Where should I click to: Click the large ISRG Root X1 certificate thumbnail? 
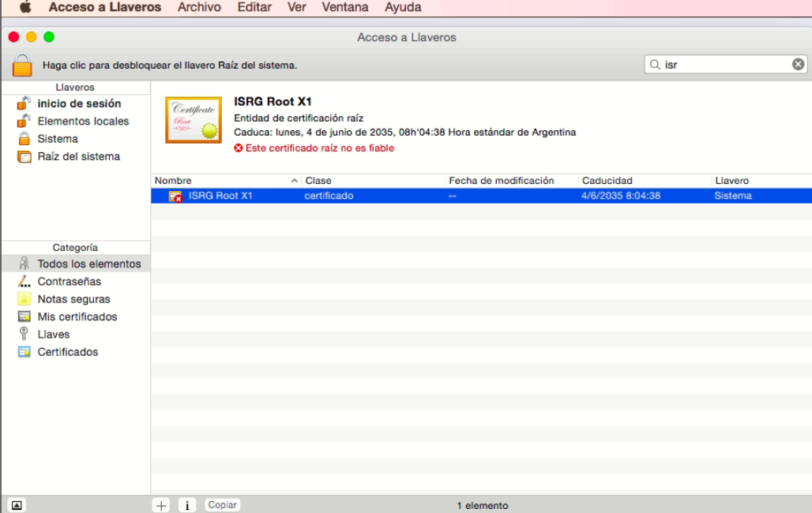pyautogui.click(x=194, y=120)
